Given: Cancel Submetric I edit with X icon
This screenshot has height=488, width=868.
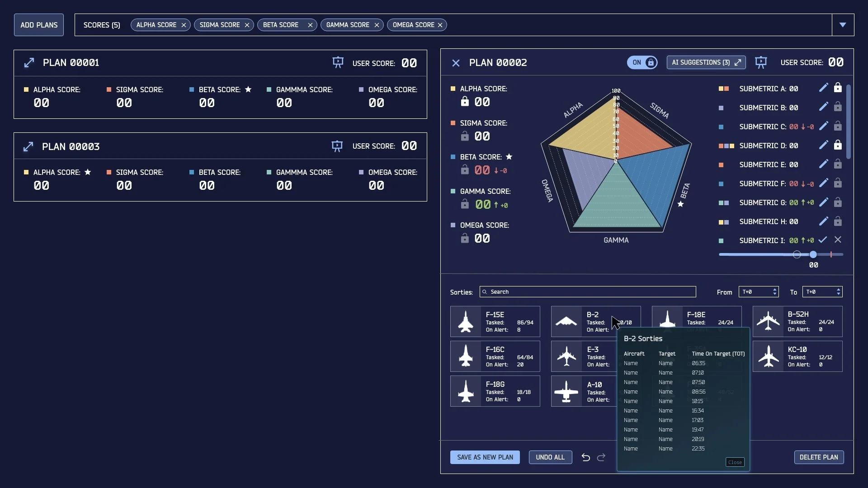Looking at the screenshot, I should point(838,240).
